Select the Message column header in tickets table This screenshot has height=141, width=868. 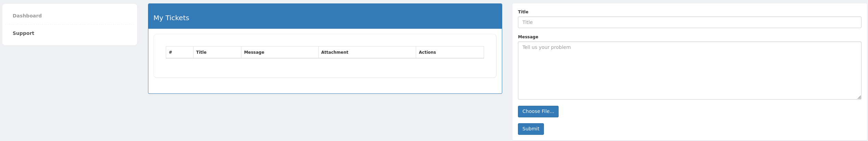click(280, 52)
